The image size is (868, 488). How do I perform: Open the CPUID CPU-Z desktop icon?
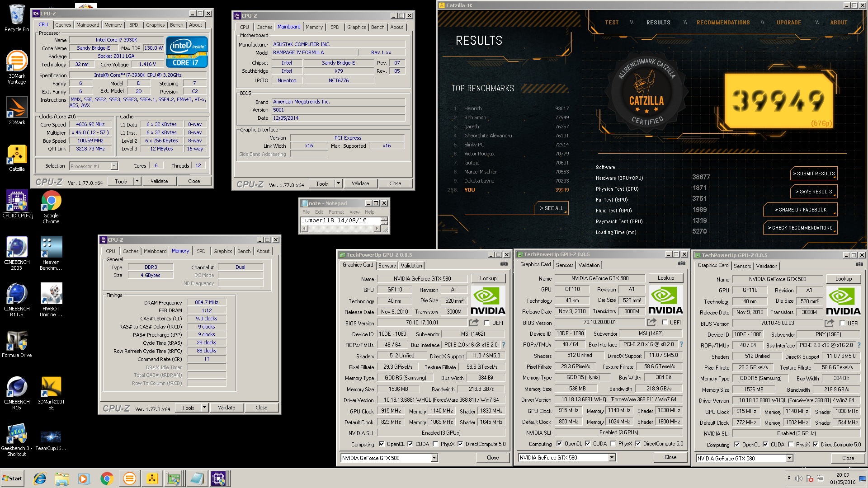point(17,204)
